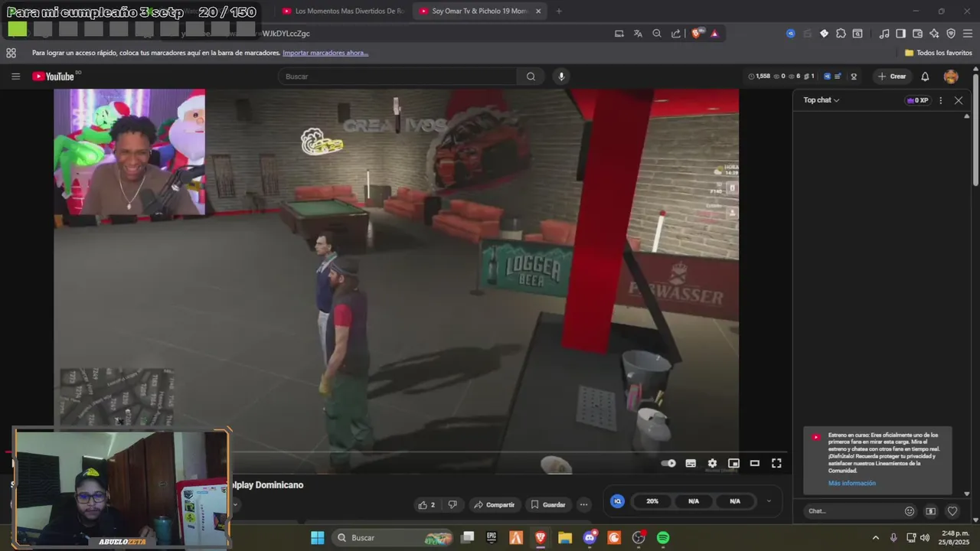The height and width of the screenshot is (551, 980).
Task: Open the Brave wallet icon
Action: click(x=917, y=34)
